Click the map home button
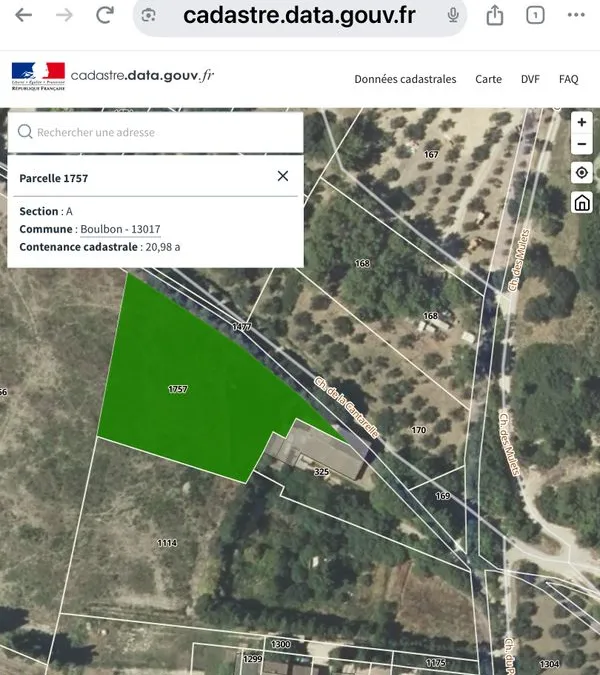This screenshot has width=600, height=675. pos(581,202)
